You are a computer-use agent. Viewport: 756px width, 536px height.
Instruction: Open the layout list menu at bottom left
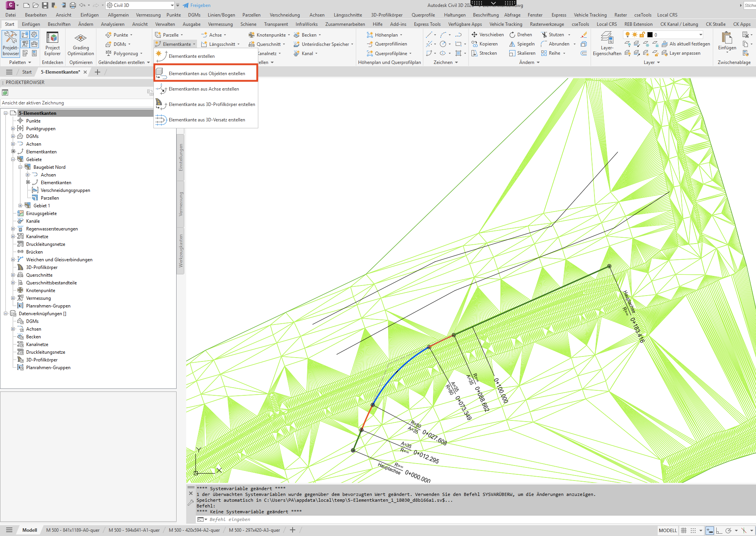point(10,530)
